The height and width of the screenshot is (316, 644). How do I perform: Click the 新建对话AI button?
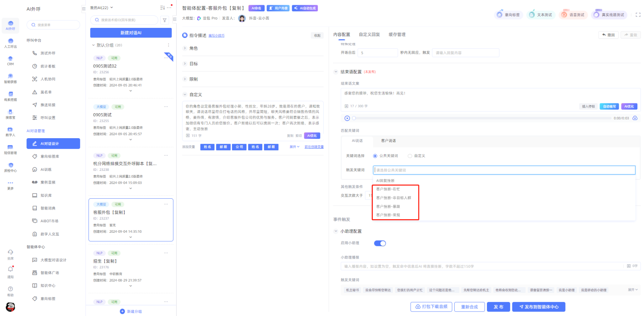click(131, 33)
